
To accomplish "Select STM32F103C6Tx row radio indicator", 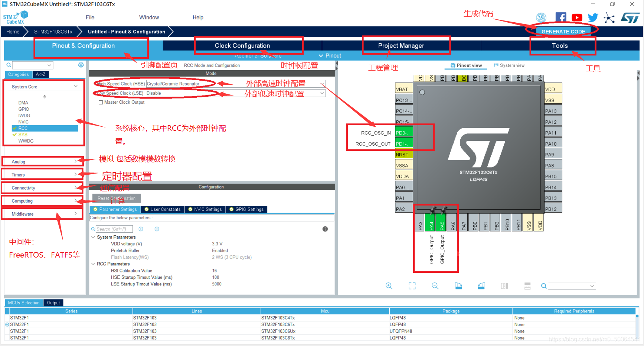I will 7,324.
